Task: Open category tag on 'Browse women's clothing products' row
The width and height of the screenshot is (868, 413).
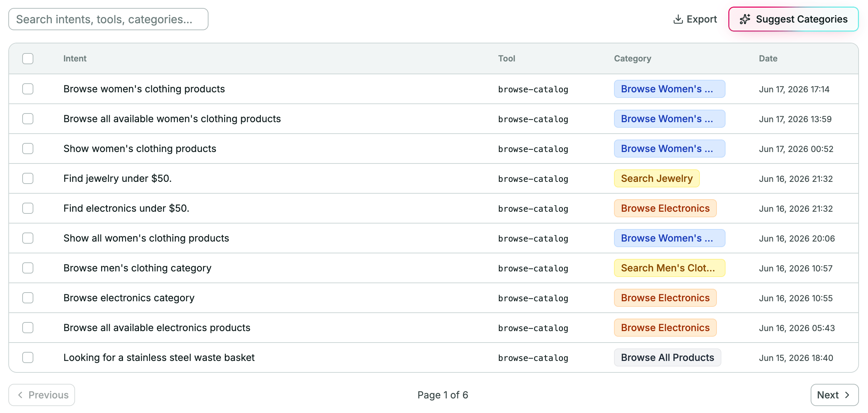Action: coord(670,89)
